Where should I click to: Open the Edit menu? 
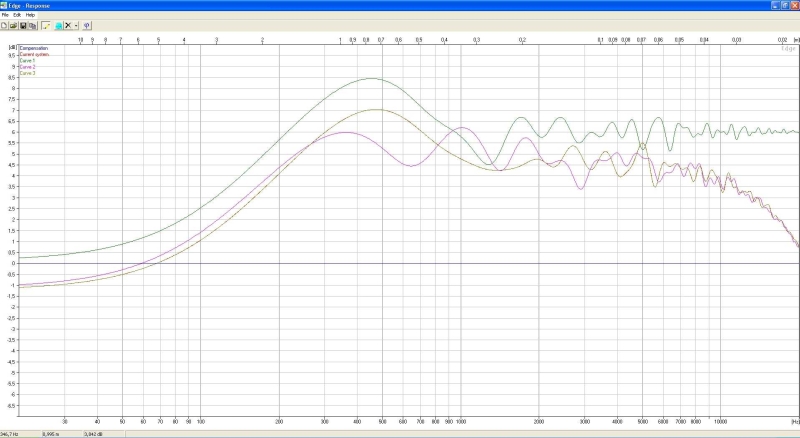pos(17,15)
